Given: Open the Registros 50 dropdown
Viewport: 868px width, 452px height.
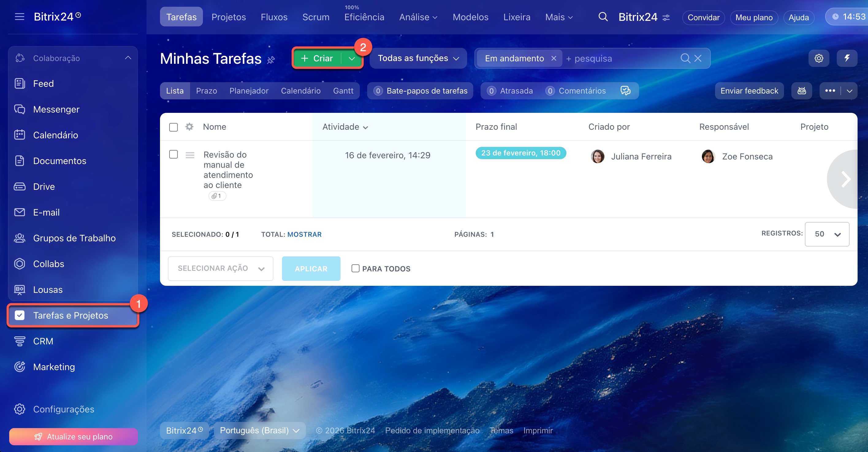Looking at the screenshot, I should pyautogui.click(x=827, y=234).
